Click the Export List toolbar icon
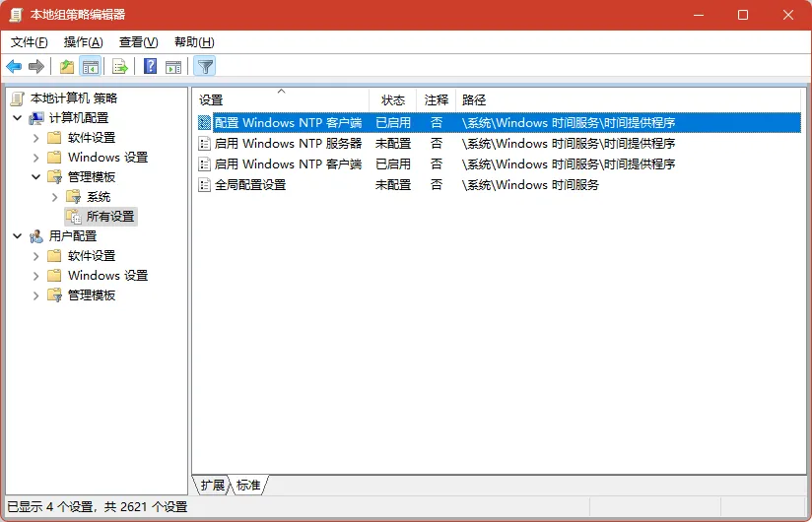The height and width of the screenshot is (522, 812). pos(119,66)
